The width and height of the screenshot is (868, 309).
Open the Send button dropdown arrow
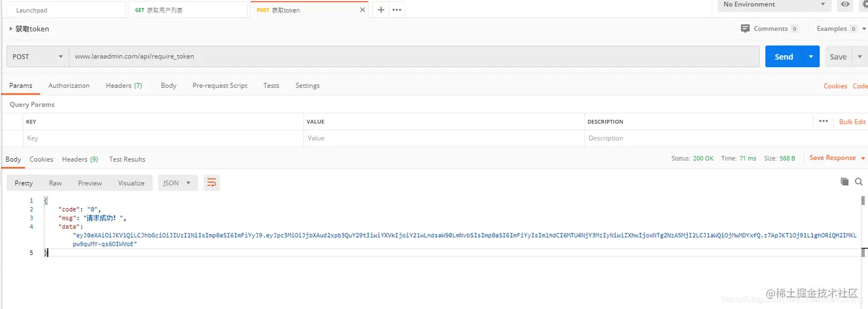(x=811, y=57)
